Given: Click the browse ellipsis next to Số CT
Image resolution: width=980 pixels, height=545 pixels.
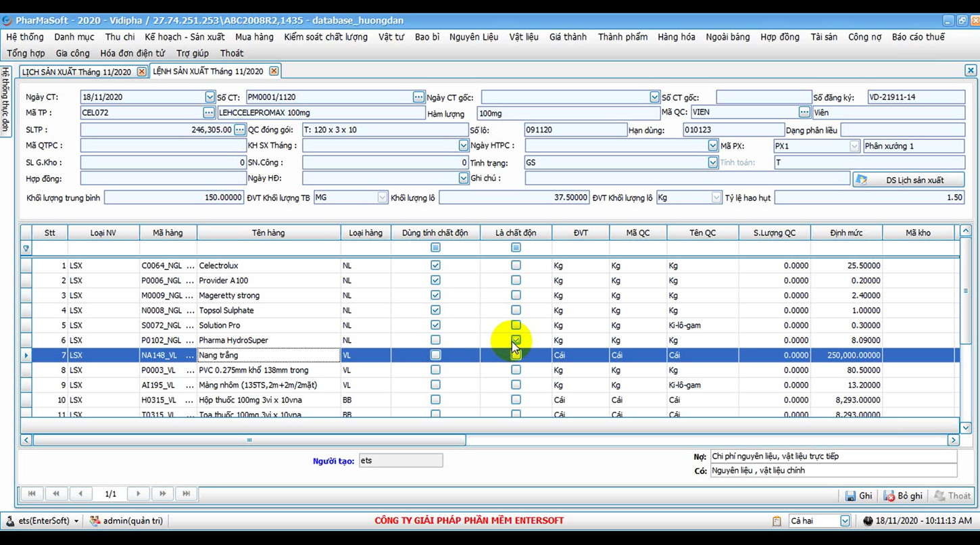Looking at the screenshot, I should tap(418, 96).
